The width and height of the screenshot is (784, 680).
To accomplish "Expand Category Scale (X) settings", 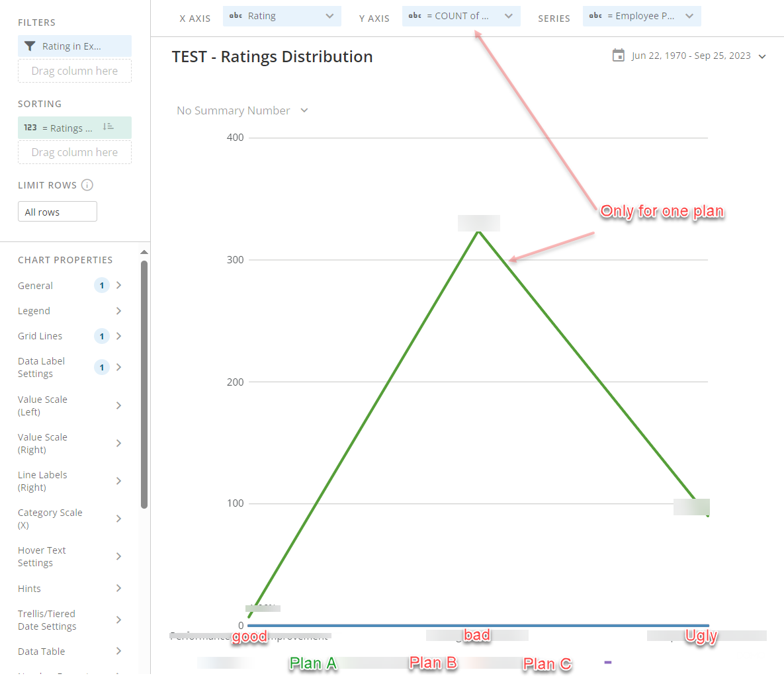I will point(118,519).
